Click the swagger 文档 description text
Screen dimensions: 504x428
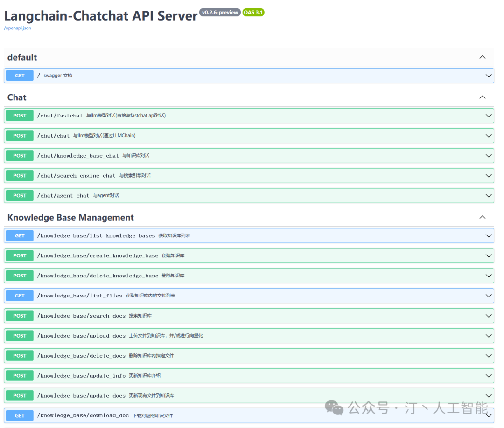[58, 76]
